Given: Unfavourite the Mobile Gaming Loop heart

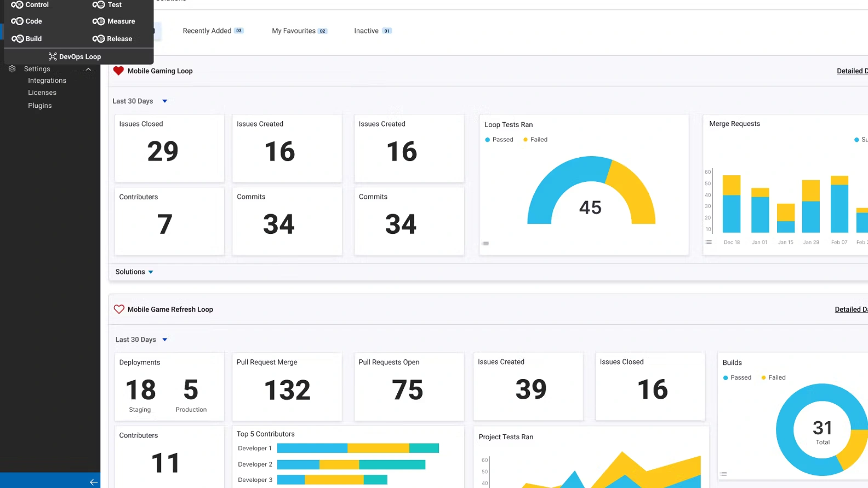Looking at the screenshot, I should pyautogui.click(x=118, y=71).
